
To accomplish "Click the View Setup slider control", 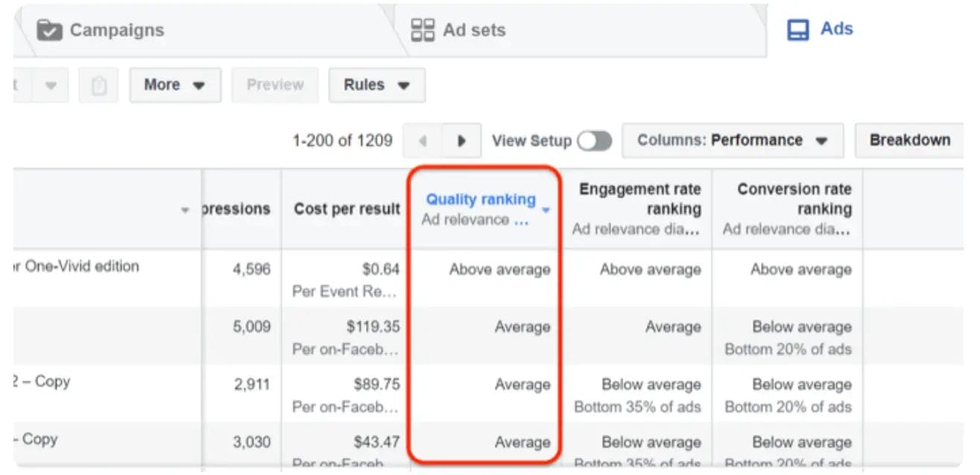I will [594, 140].
